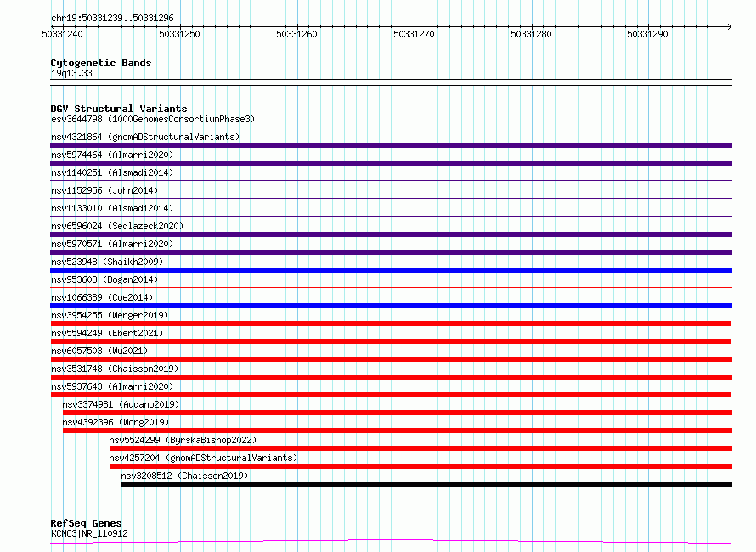The width and height of the screenshot is (756, 552).
Task: Click the 50331270 ruler position marker
Action: pos(415,34)
